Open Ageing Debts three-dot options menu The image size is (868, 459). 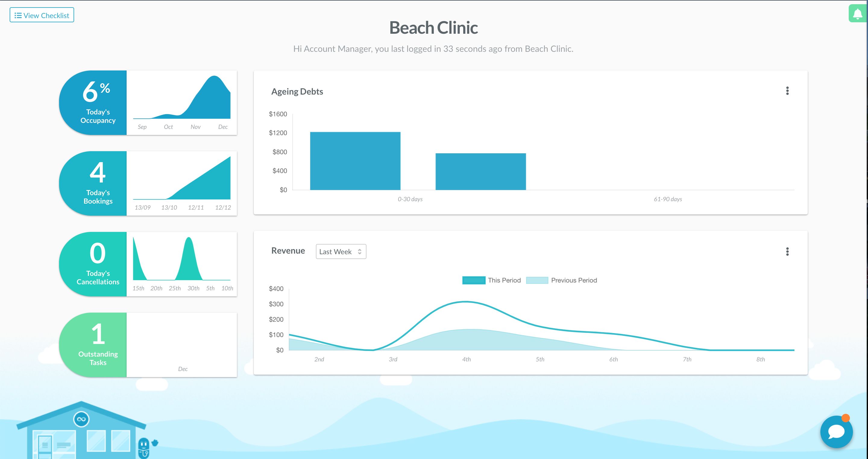point(787,91)
